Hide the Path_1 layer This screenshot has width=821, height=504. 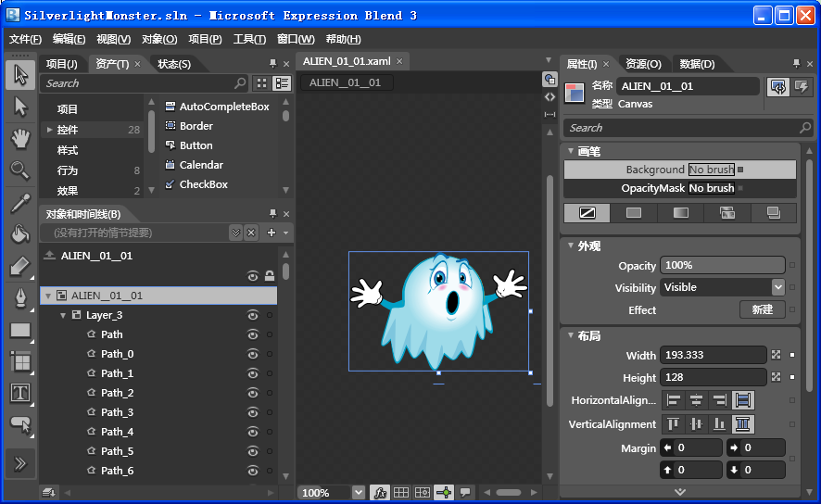tap(253, 373)
